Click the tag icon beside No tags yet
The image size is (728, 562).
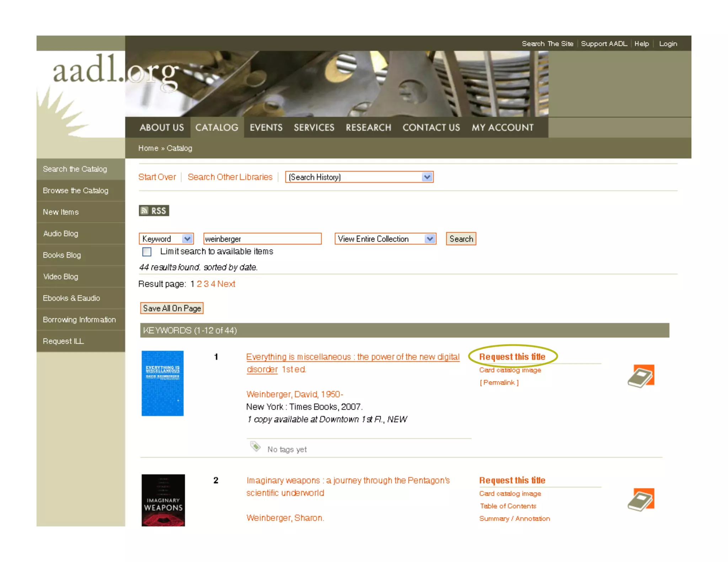pos(255,447)
